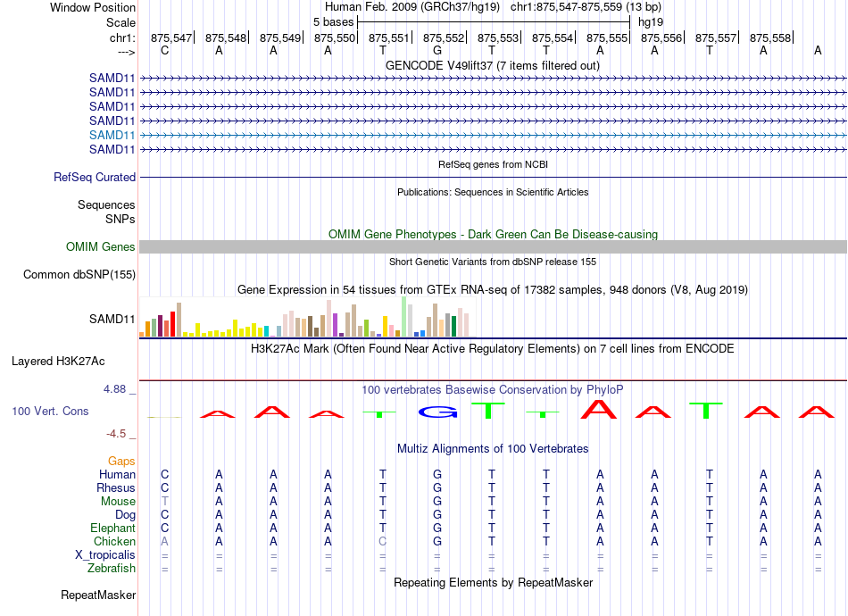This screenshot has width=848, height=616.
Task: Click the light-blue SAMD11 transcript arrow line
Action: (494, 135)
